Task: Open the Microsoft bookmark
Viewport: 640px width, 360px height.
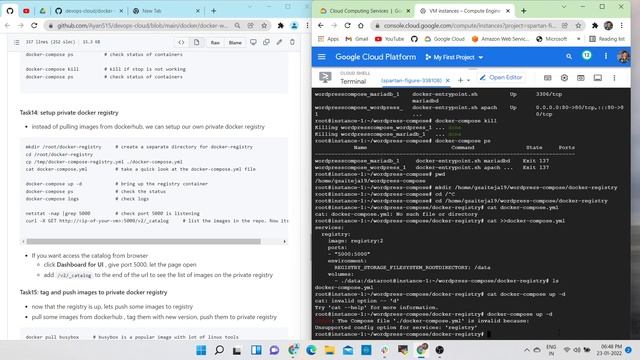Action: pos(551,39)
